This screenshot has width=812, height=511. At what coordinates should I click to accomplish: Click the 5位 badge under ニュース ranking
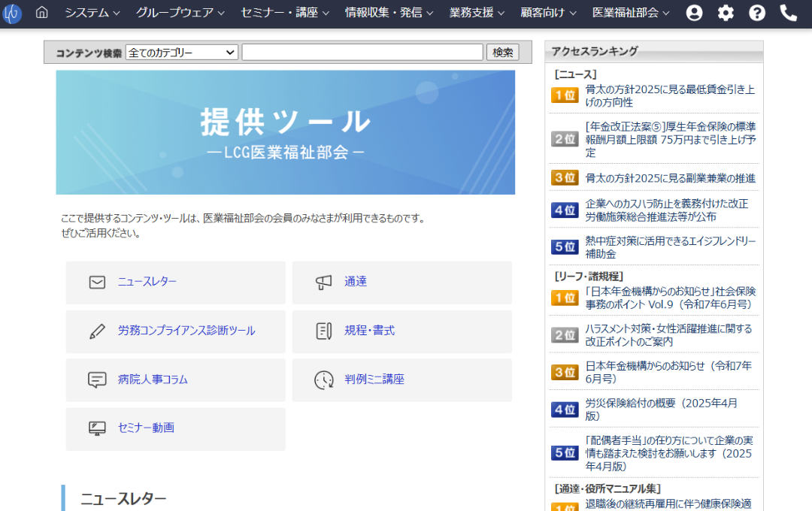pos(565,247)
